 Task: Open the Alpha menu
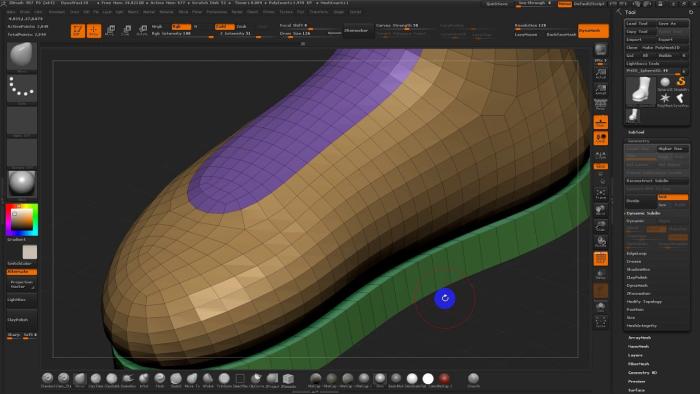point(11,12)
